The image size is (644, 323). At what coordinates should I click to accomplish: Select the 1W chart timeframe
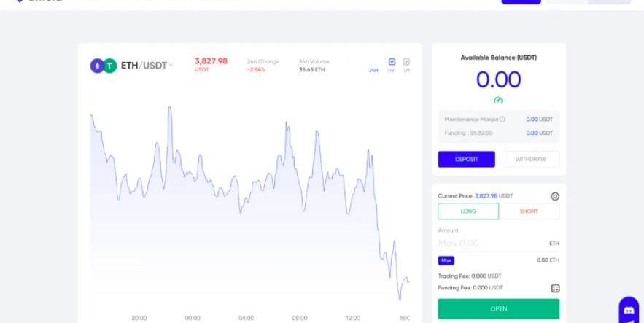[x=391, y=71]
